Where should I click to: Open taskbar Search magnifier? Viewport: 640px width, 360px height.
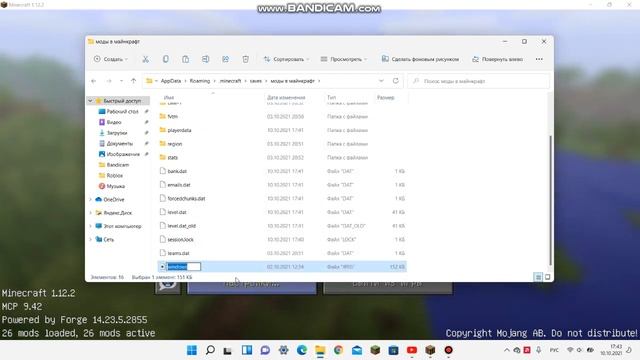pos(210,350)
